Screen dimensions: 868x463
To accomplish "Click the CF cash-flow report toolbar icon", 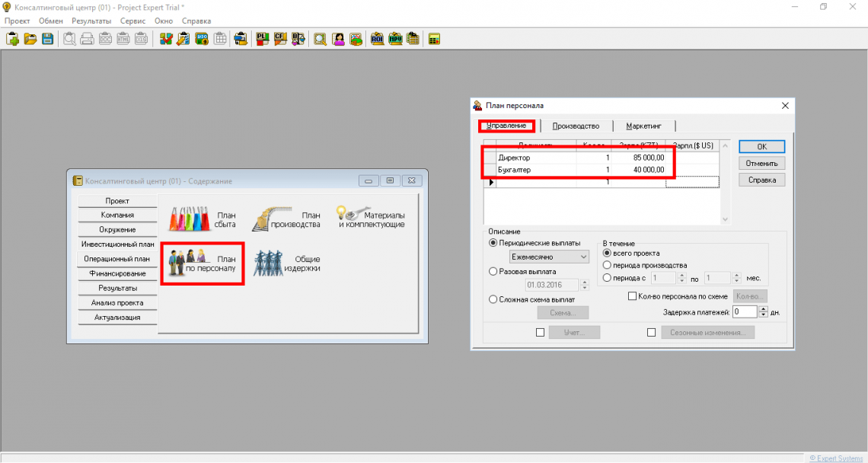I will pos(279,39).
